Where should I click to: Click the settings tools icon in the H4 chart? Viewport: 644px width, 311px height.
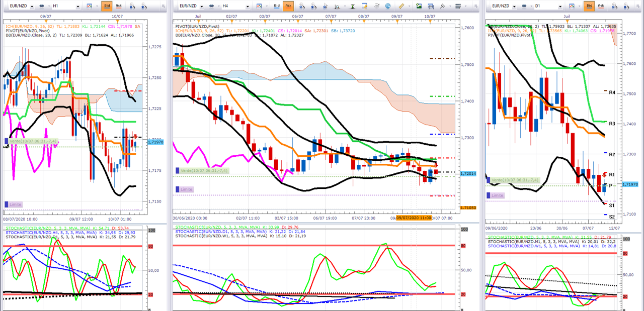[442, 6]
